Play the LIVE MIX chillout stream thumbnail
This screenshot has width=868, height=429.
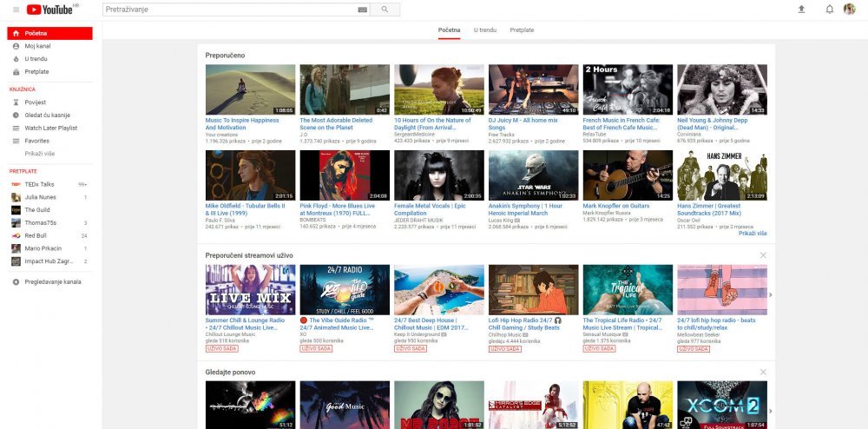[250, 289]
